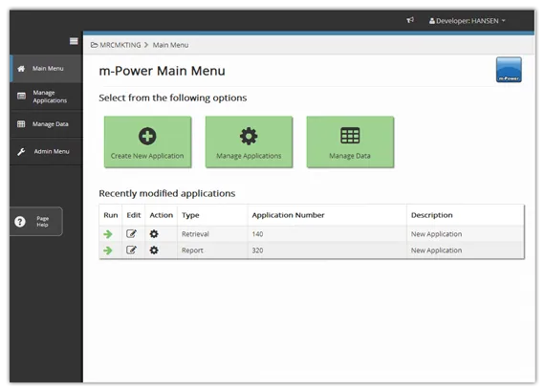Click the Manage Applications green tile

pyautogui.click(x=249, y=142)
